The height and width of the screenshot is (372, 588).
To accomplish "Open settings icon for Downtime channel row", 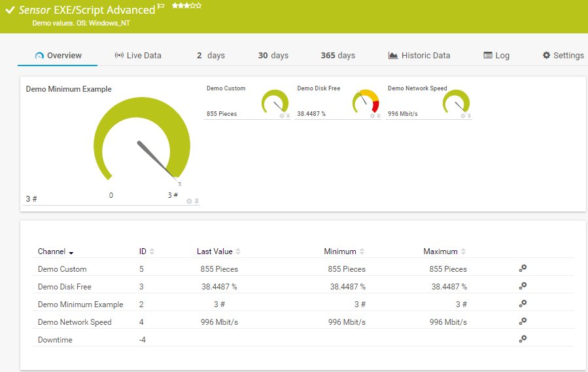I will point(523,339).
